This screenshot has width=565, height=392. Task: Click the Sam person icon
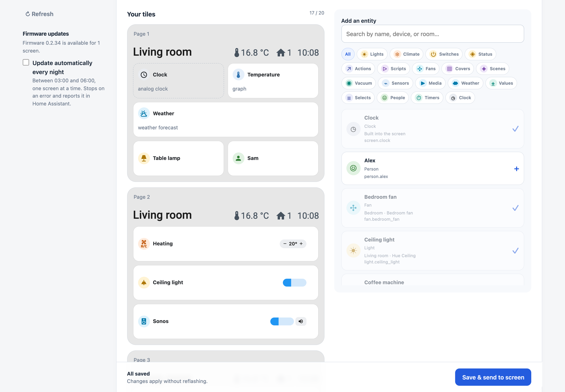pyautogui.click(x=238, y=158)
